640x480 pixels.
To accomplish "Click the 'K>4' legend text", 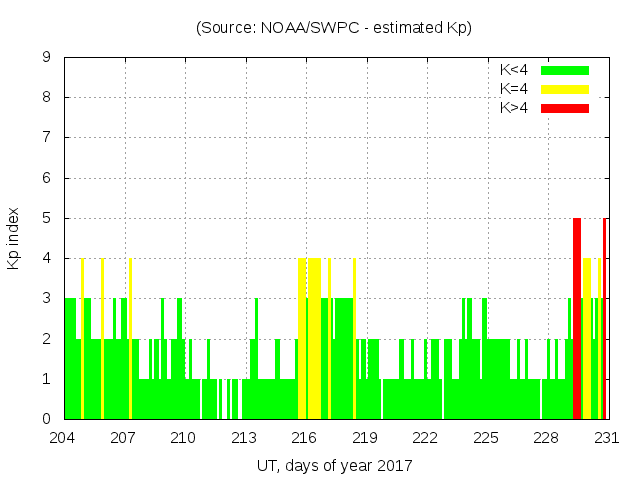I will pyautogui.click(x=514, y=107).
